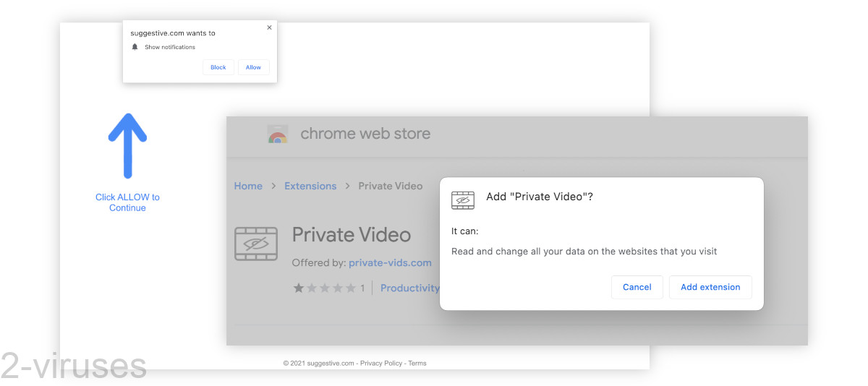Click the 'suggestive.com wants to' prompt text
Image resolution: width=868 pixels, height=386 pixels.
click(173, 33)
